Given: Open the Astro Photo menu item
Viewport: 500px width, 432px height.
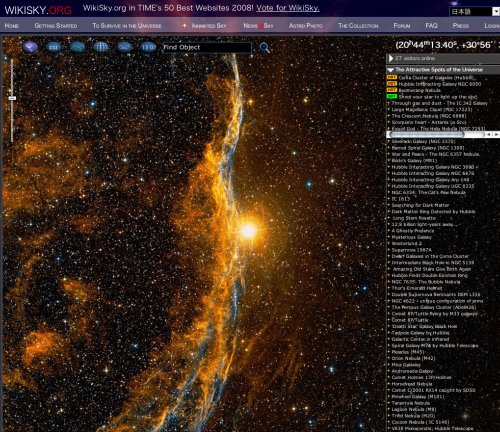Looking at the screenshot, I should (x=306, y=26).
